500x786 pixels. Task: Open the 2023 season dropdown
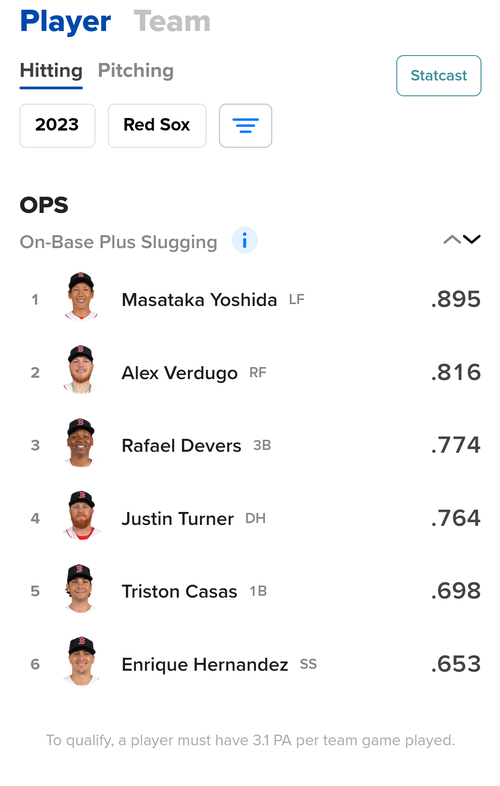57,125
